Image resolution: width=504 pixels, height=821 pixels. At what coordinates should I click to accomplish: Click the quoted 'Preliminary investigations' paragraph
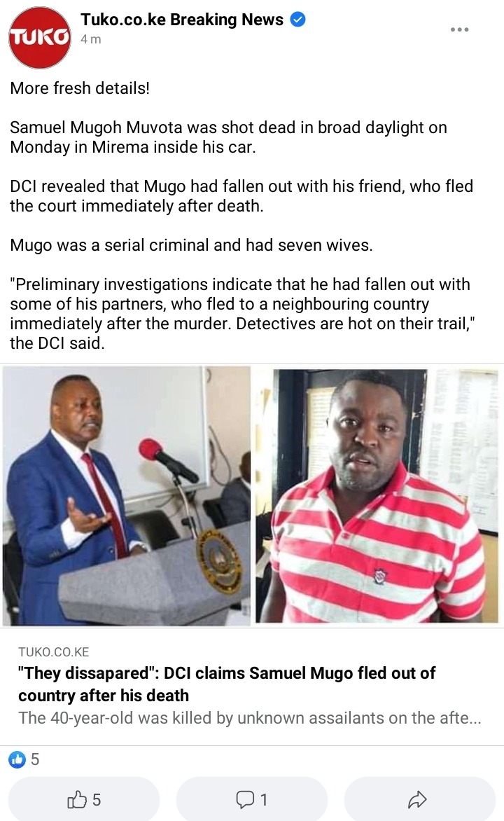pyautogui.click(x=242, y=314)
